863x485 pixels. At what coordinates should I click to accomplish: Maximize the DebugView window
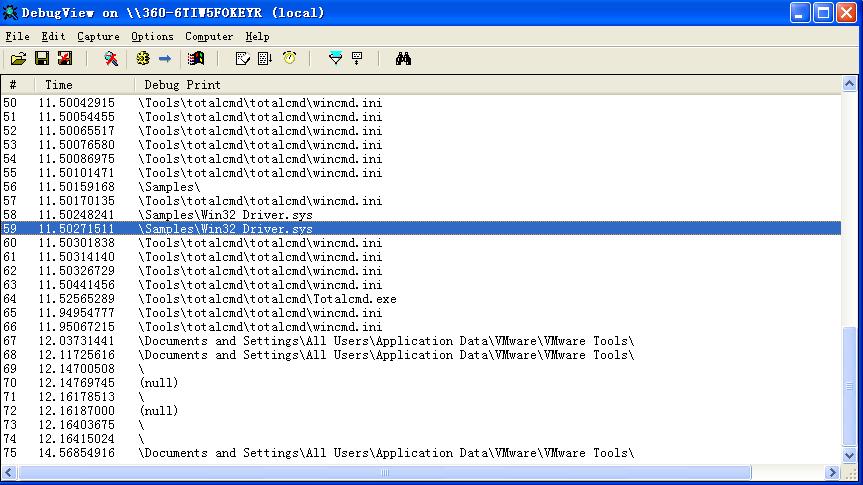click(823, 12)
